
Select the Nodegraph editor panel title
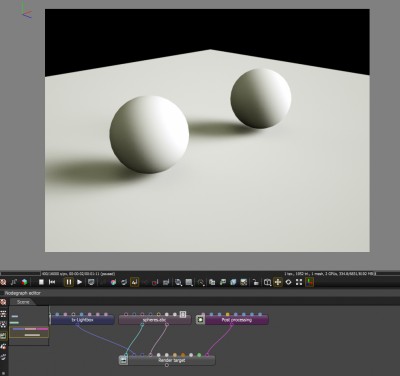pyautogui.click(x=23, y=293)
